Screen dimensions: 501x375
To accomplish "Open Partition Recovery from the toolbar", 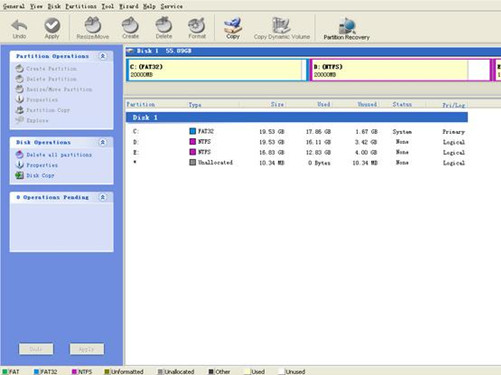I will pos(347,29).
